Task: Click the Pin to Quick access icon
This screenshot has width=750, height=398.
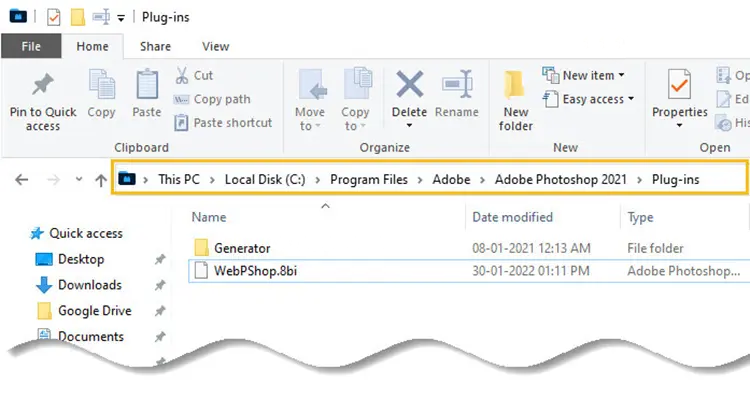Action: click(43, 85)
